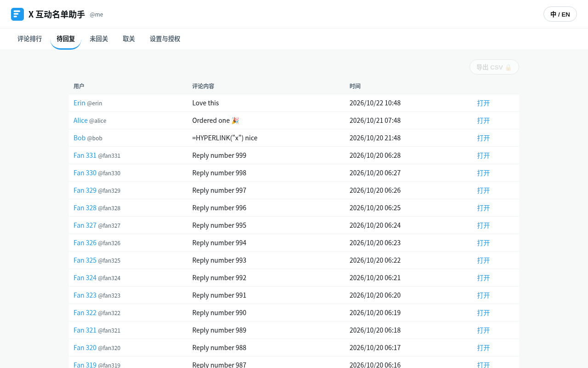Click 打开 for Reply number 991
The height and width of the screenshot is (368, 588).
[x=483, y=295]
